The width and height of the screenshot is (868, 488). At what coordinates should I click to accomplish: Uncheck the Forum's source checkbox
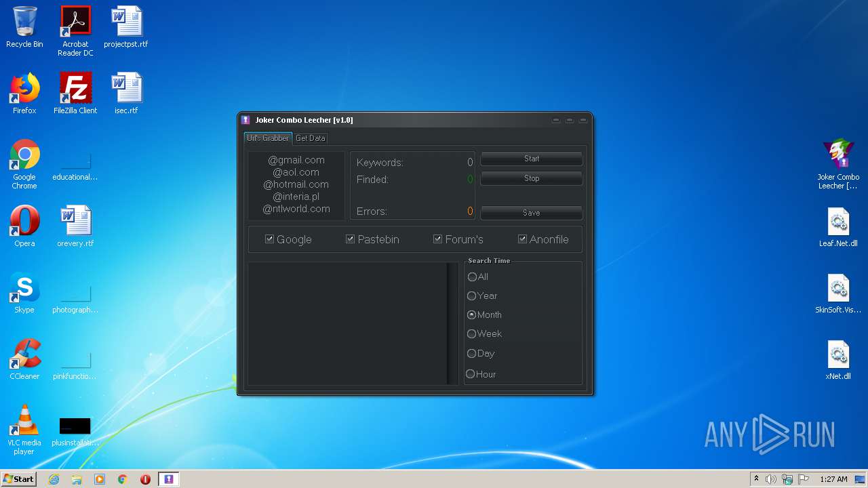coord(437,239)
